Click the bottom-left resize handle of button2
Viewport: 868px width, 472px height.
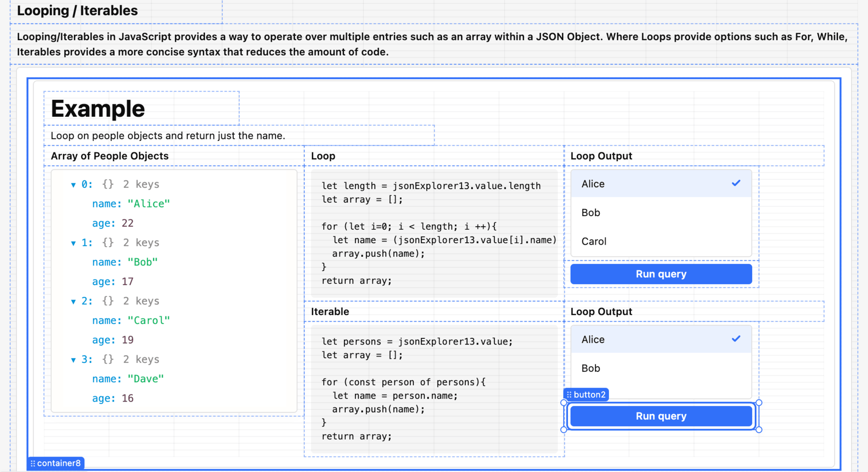coord(564,430)
